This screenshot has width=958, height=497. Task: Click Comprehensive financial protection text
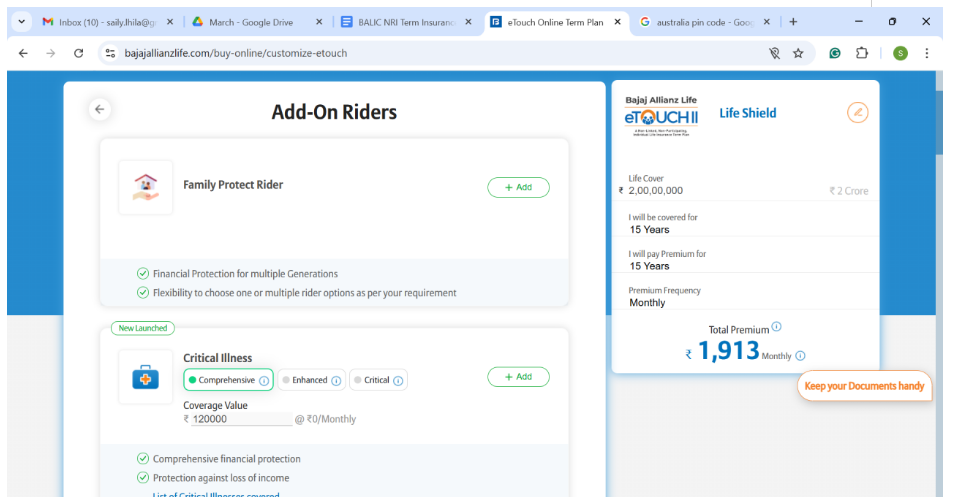click(227, 459)
